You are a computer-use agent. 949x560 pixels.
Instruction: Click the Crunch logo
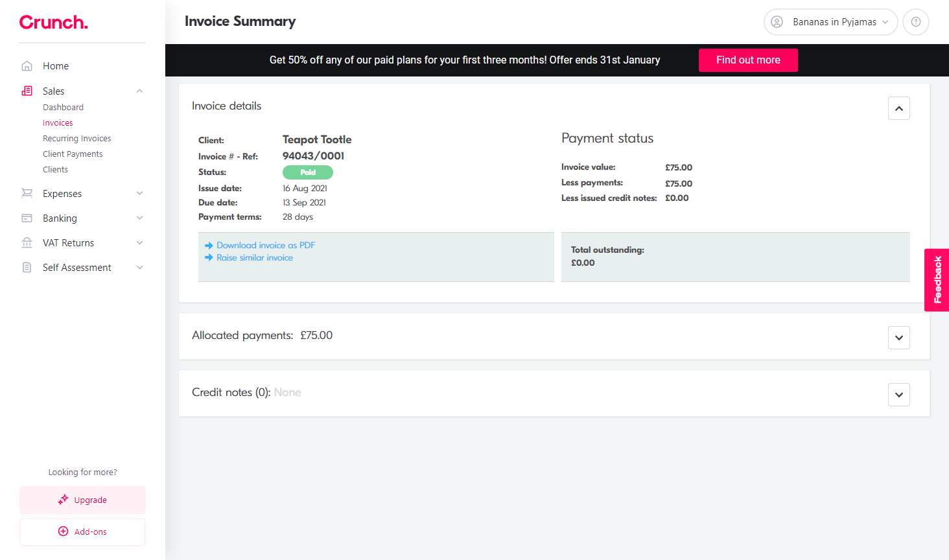pos(53,23)
